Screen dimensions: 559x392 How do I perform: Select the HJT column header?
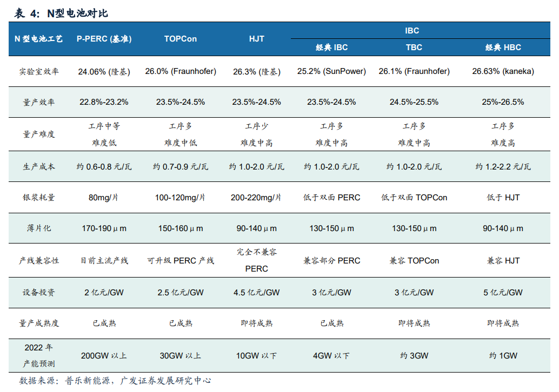click(255, 39)
